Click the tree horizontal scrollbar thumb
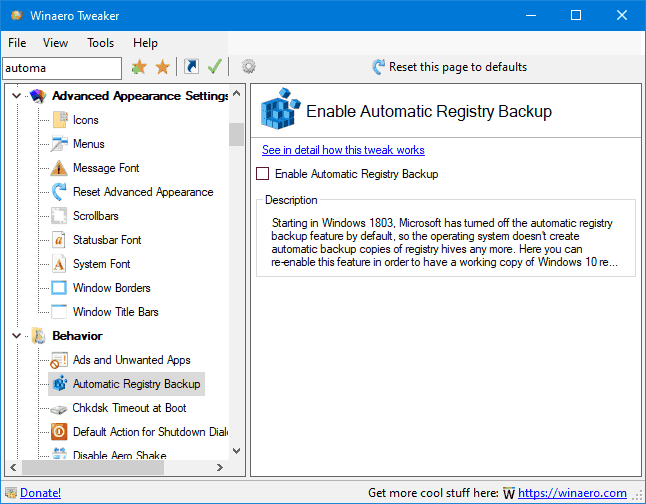646x504 pixels. point(93,467)
